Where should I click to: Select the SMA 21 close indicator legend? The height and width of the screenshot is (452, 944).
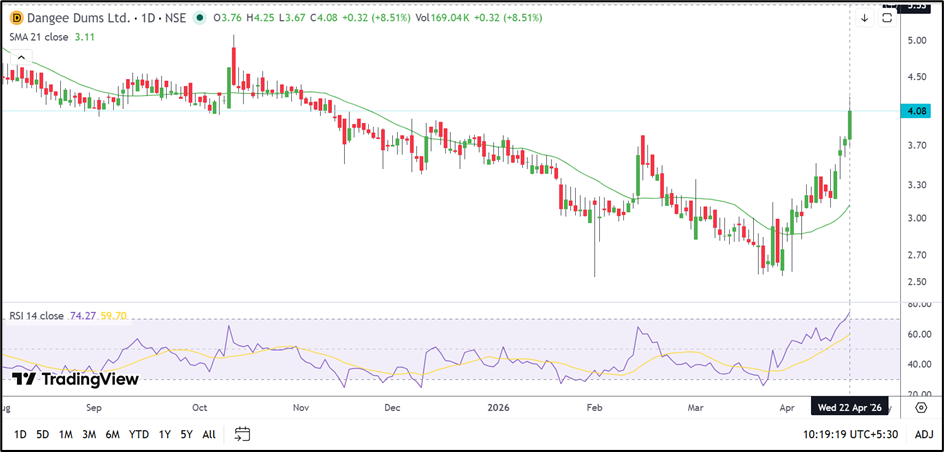point(38,36)
